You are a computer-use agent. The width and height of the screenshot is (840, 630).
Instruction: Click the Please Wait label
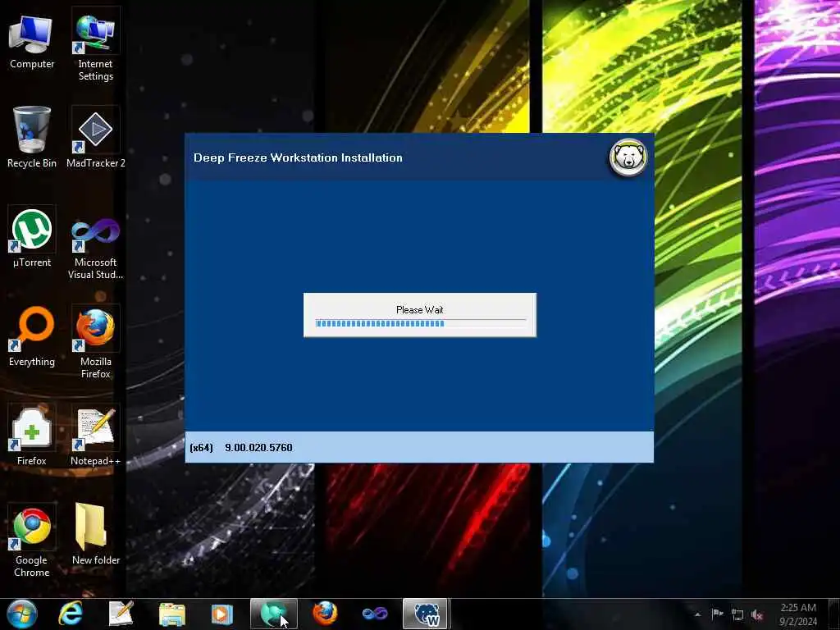click(419, 309)
